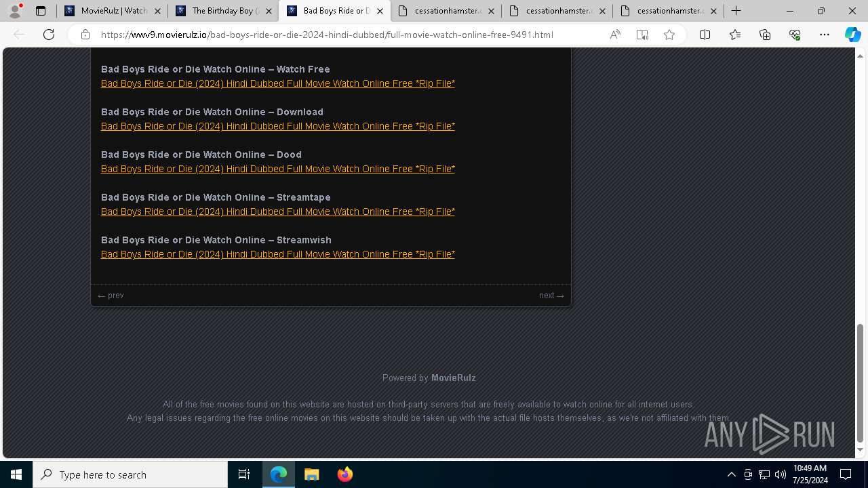Go to next post link
868x488 pixels.
(551, 296)
